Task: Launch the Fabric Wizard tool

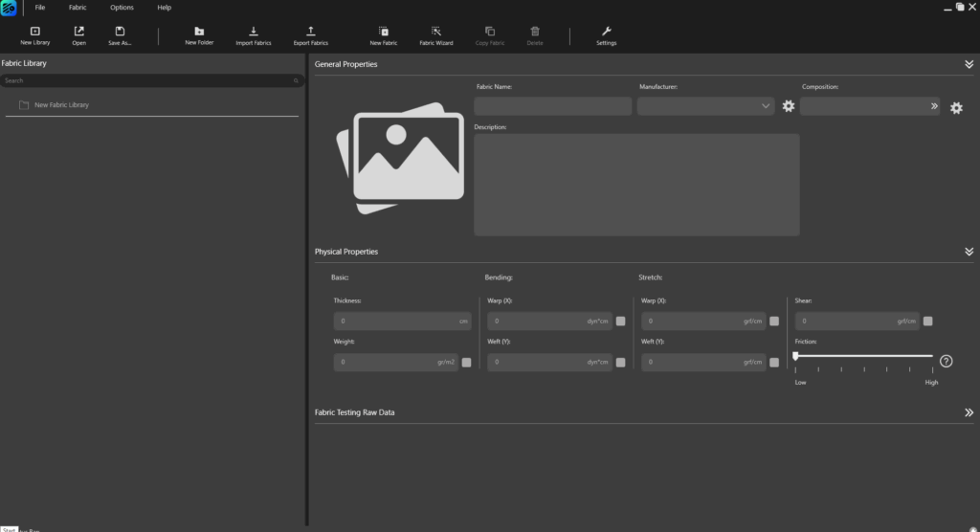Action: click(x=436, y=32)
